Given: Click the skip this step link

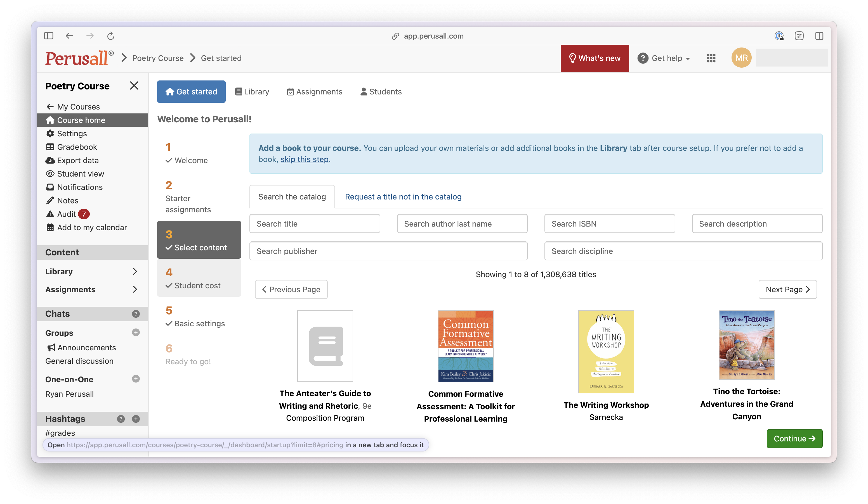Looking at the screenshot, I should click(305, 159).
